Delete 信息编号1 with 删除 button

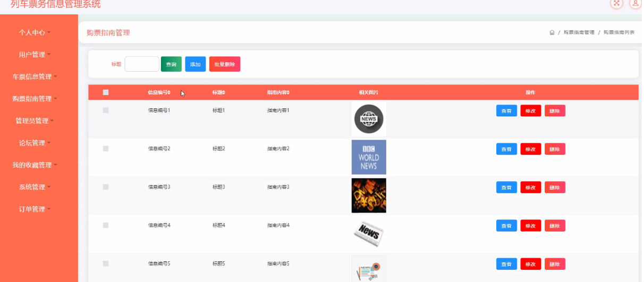coord(555,111)
